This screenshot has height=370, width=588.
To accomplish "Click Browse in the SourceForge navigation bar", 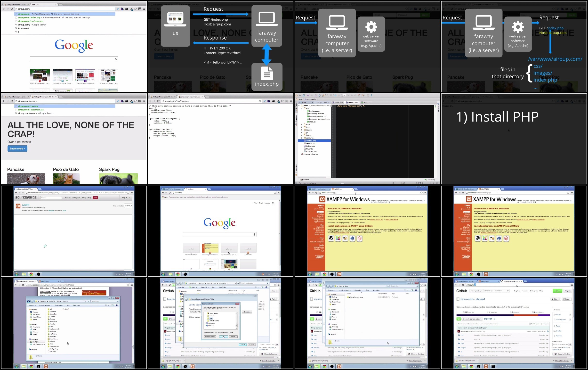I will coord(68,197).
